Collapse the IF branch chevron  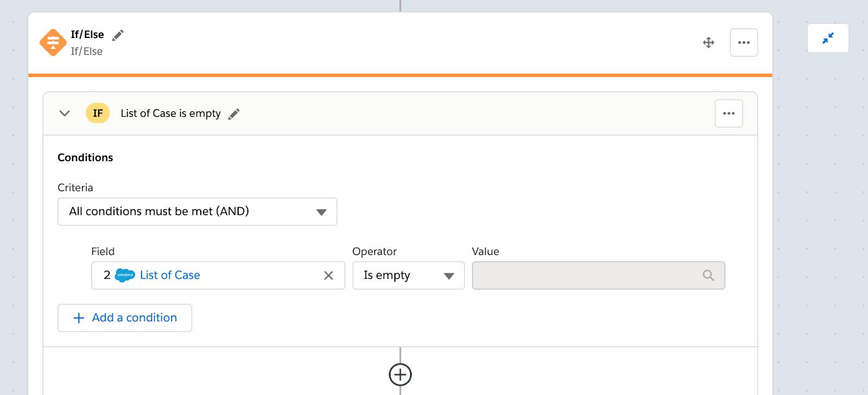point(65,113)
